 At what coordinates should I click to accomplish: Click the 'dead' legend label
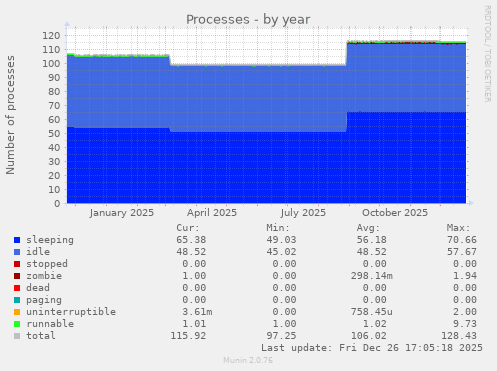[38, 288]
